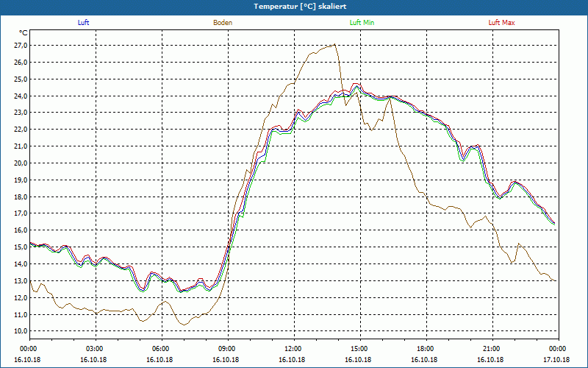Select the 20,0 y-axis value
The image size is (588, 368).
[21, 163]
